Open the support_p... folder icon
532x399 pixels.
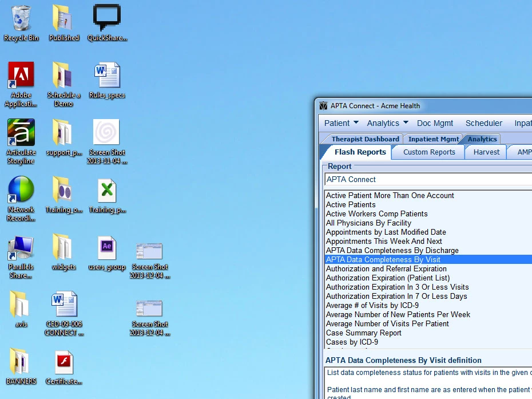[63, 132]
